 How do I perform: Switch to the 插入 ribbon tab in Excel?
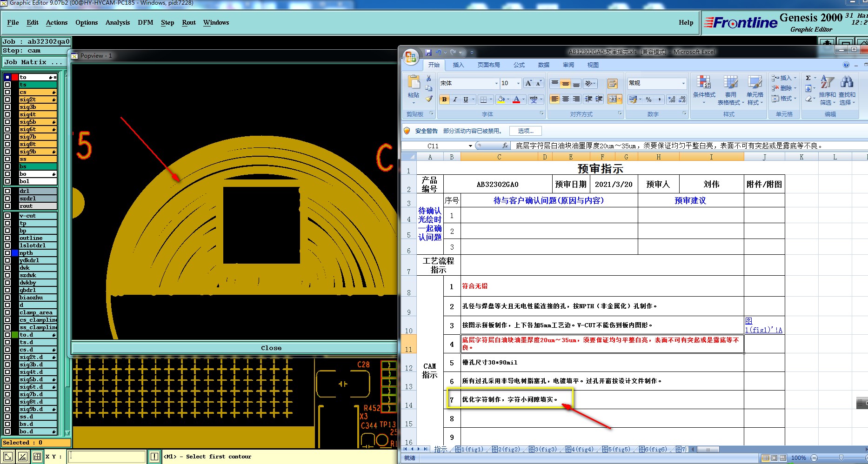click(458, 65)
